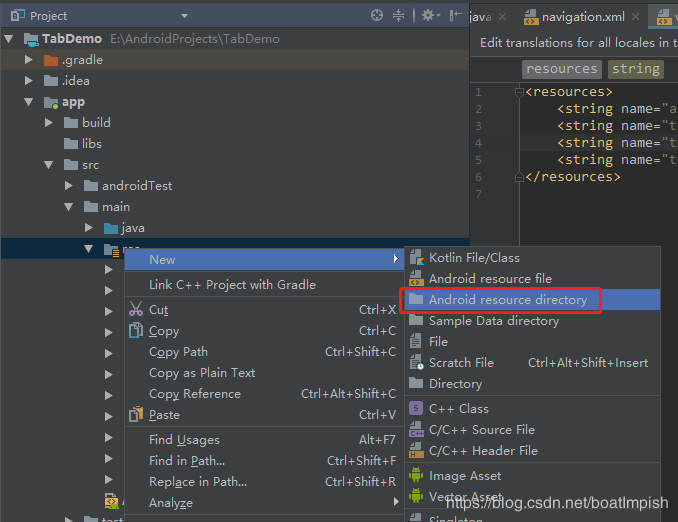Create new C++ Class
Image resolution: width=678 pixels, height=522 pixels.
click(532, 409)
